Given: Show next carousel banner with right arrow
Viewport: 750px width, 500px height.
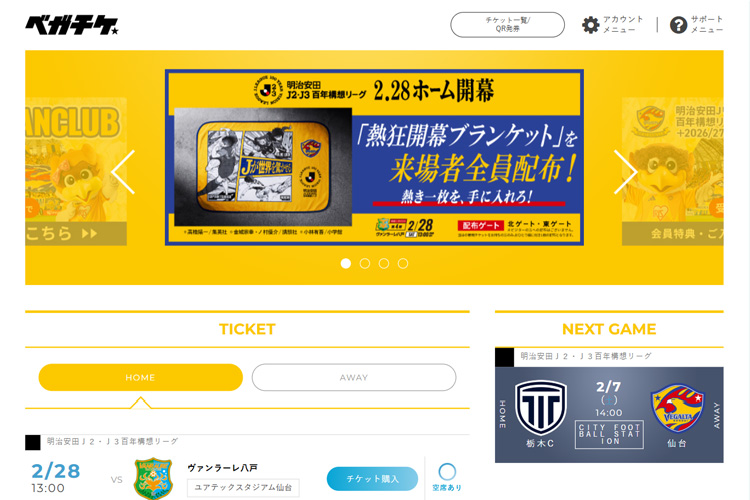Looking at the screenshot, I should click(625, 172).
